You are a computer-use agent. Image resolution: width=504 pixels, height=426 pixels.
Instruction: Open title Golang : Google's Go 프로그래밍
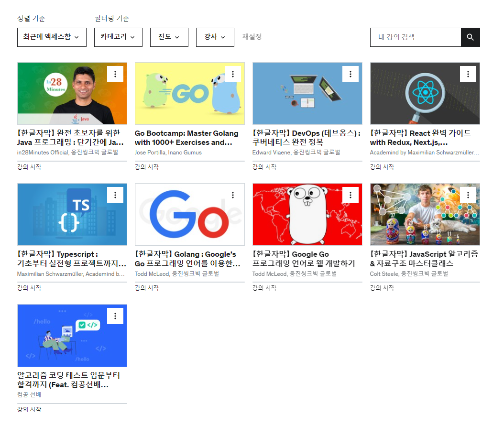[x=187, y=259]
